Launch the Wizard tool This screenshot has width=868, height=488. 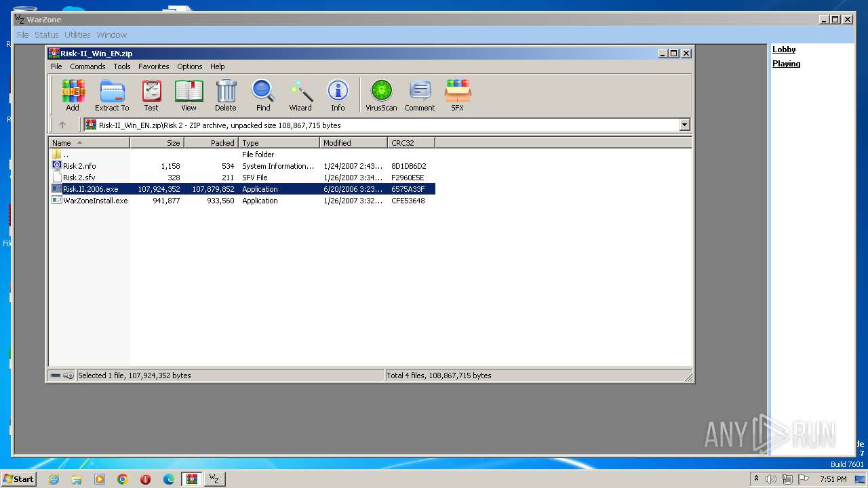(300, 95)
